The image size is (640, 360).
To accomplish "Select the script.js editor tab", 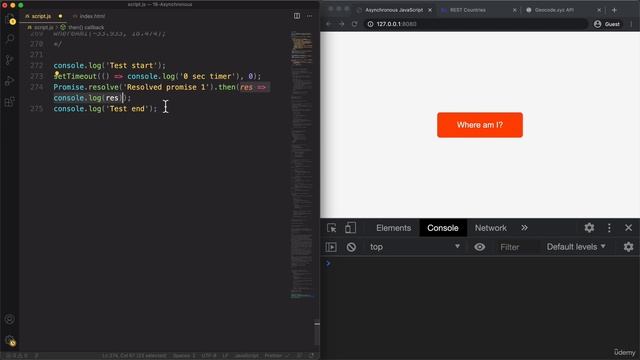I will coord(42,16).
